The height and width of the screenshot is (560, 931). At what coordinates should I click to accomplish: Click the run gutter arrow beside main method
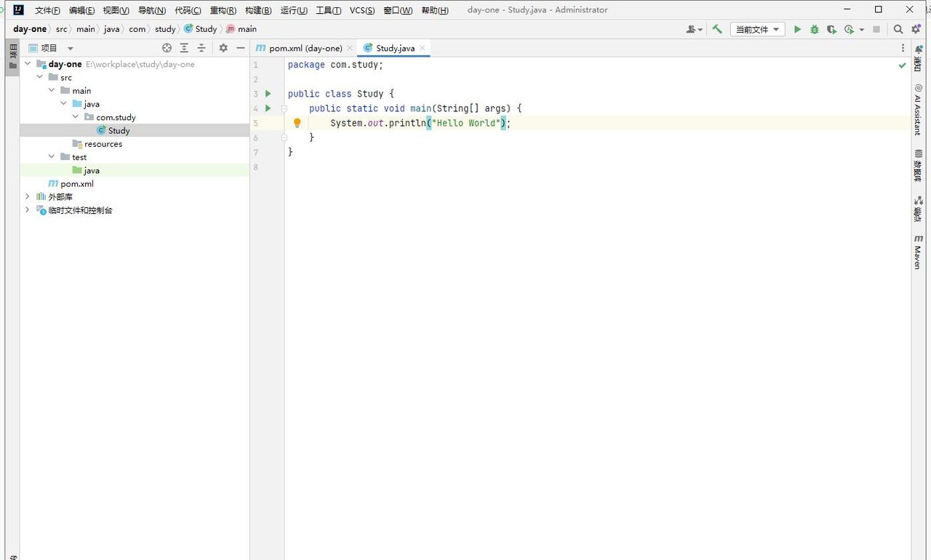[268, 108]
